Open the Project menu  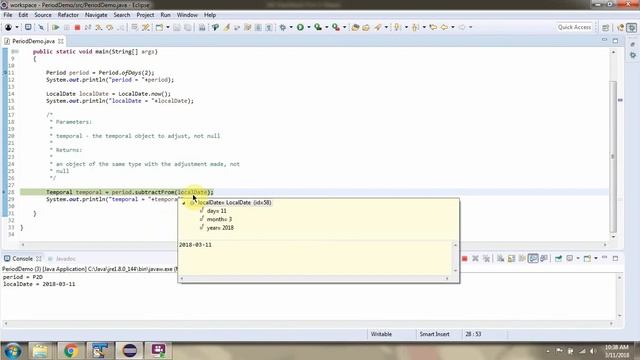coord(145,15)
